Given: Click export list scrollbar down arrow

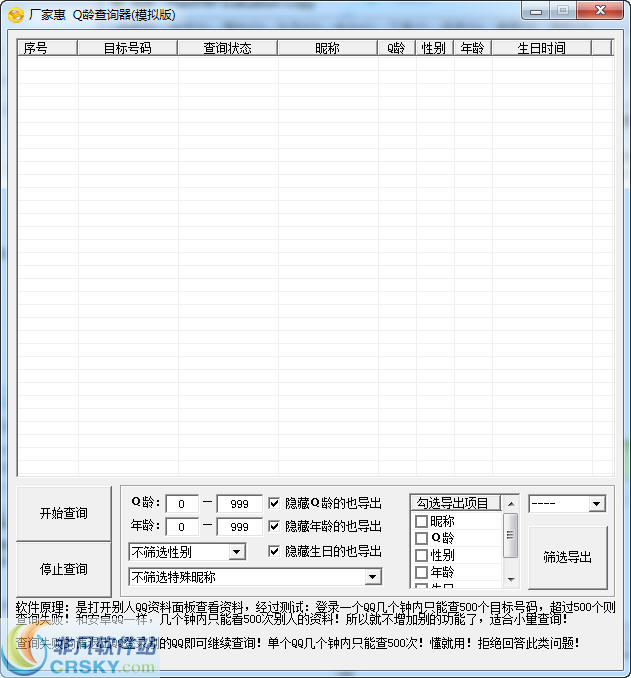Looking at the screenshot, I should click(511, 579).
